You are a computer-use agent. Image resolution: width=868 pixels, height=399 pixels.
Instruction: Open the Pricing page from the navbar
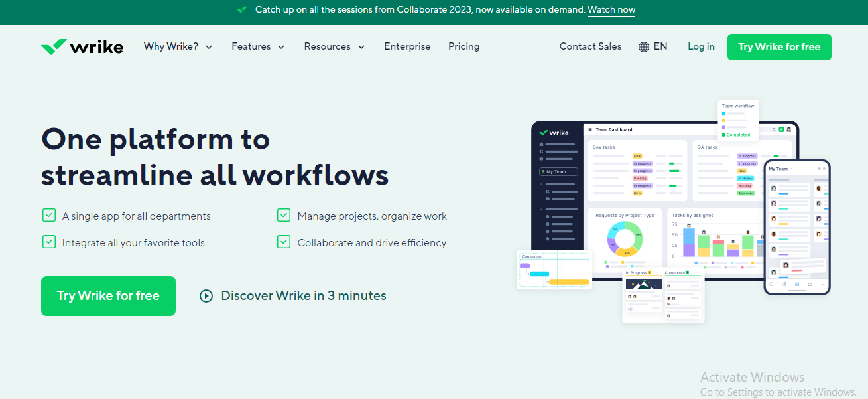click(464, 46)
